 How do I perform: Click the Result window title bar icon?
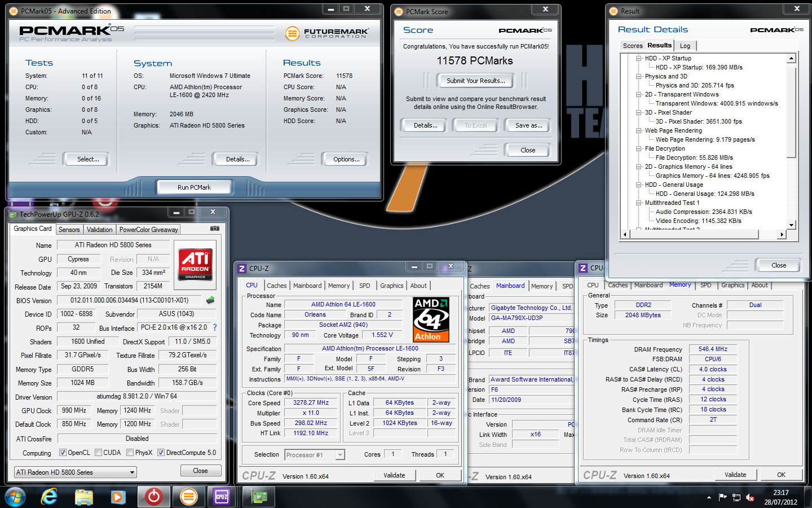pos(614,11)
